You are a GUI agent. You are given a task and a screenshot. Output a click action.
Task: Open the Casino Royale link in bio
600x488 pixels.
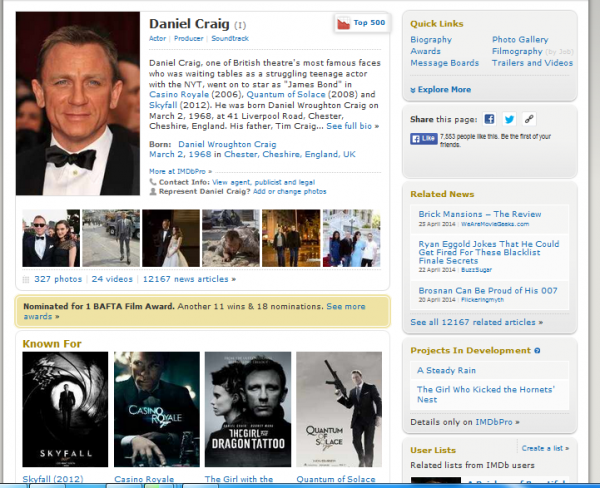point(179,95)
